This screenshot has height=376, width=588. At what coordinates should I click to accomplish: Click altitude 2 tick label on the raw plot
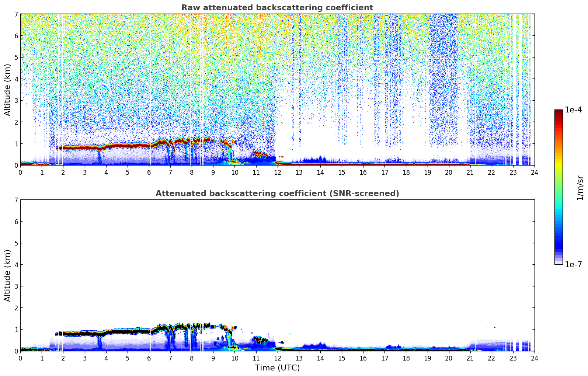click(x=16, y=122)
